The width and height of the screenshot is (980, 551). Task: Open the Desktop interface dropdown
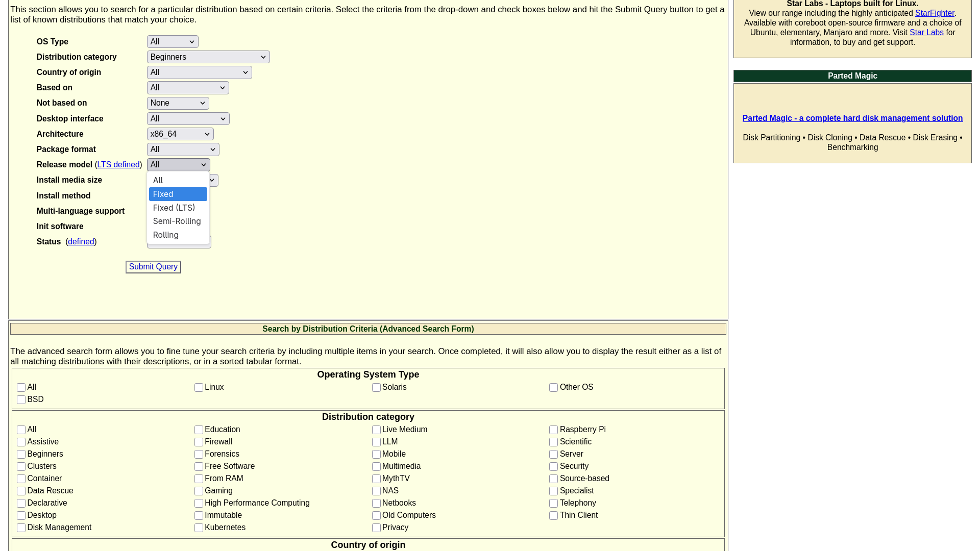188,118
